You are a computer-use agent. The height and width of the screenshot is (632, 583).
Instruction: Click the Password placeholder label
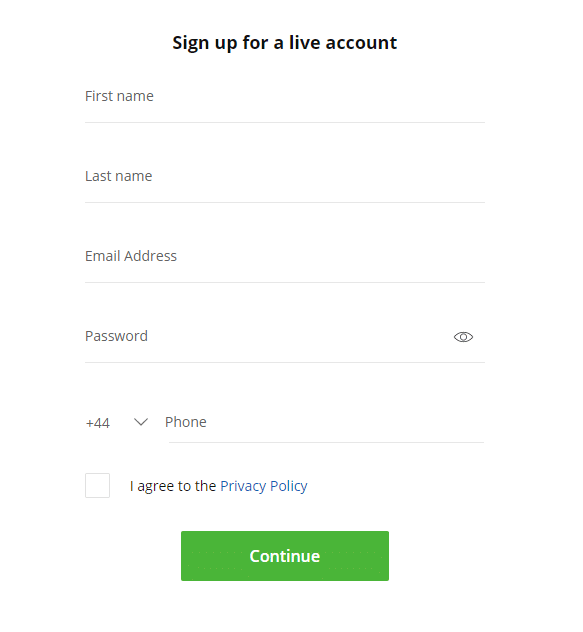117,336
